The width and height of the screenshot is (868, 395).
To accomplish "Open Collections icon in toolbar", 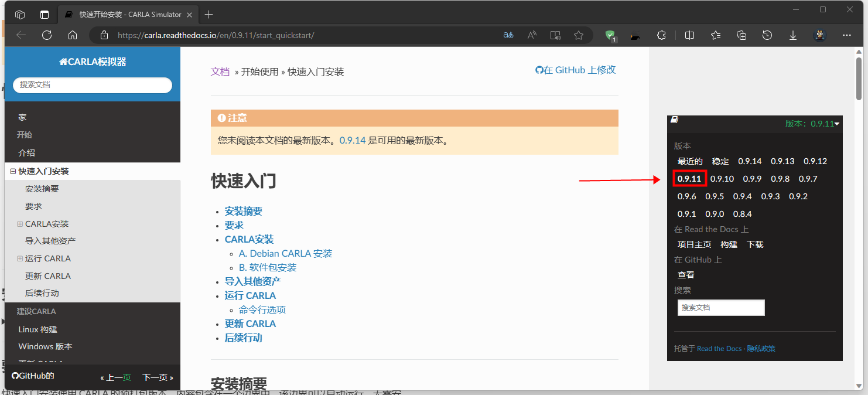I will (x=741, y=35).
